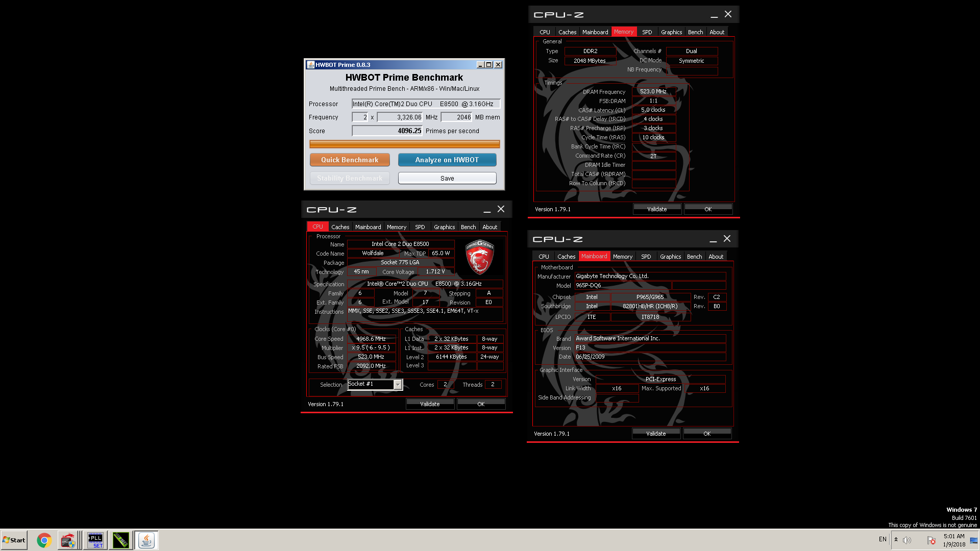Open Graphics tab in Mainboard window
The width and height of the screenshot is (980, 551).
(670, 257)
